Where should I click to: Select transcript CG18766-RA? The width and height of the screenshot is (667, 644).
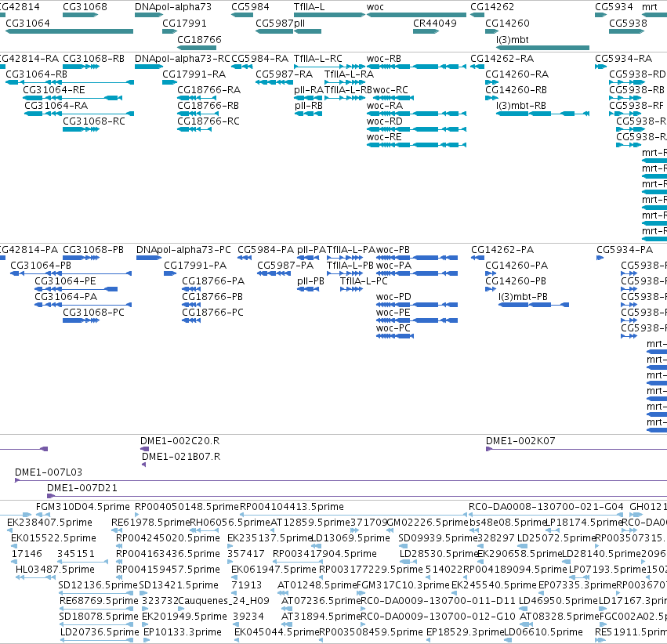pos(197,98)
